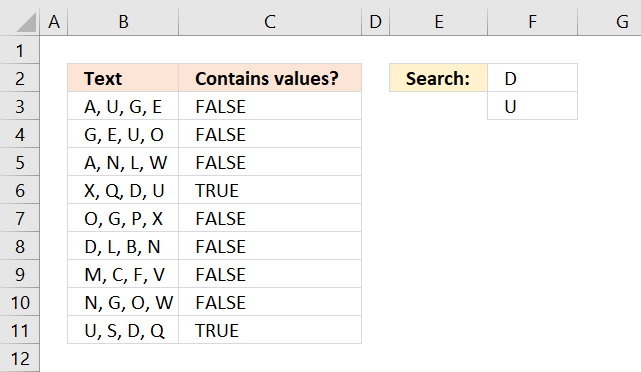Select search value cell containing U
Viewport: 641px width, 372px height.
point(532,106)
